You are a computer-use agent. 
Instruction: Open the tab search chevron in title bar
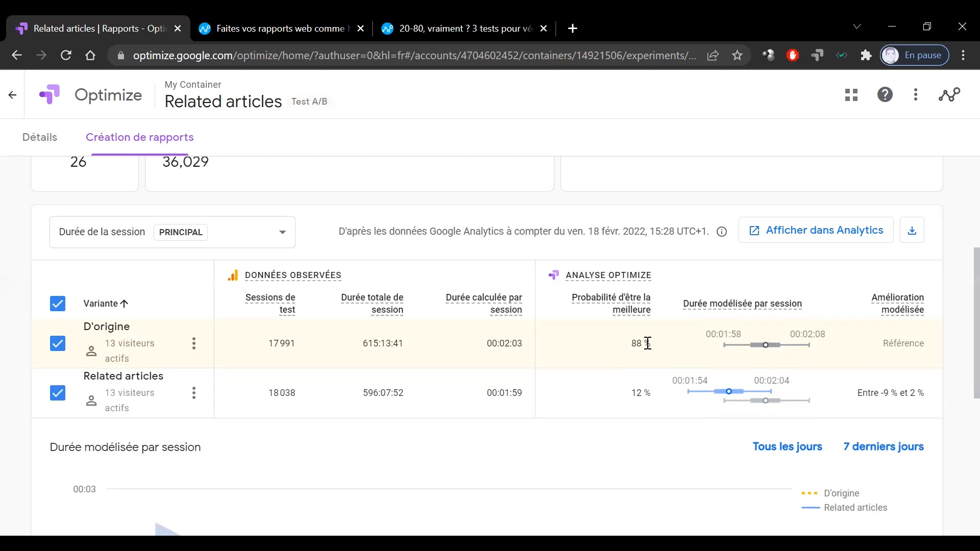857,27
